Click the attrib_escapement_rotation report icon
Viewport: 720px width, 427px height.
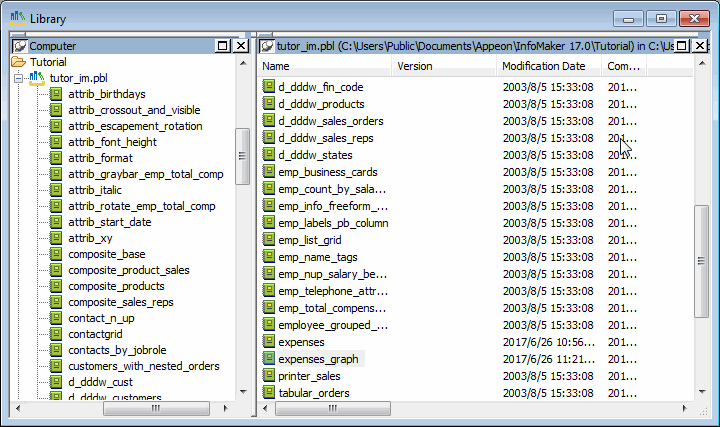click(56, 126)
